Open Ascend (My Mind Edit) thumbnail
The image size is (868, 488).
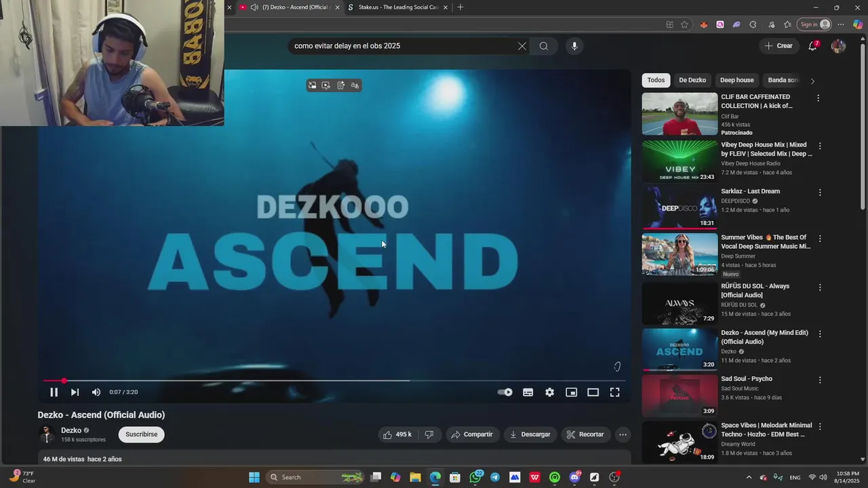coord(679,349)
